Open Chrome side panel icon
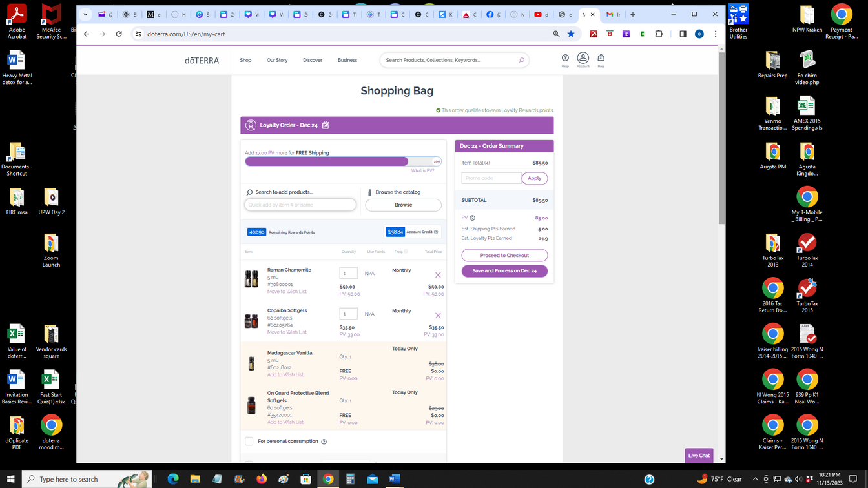Image resolution: width=868 pixels, height=488 pixels. (683, 34)
